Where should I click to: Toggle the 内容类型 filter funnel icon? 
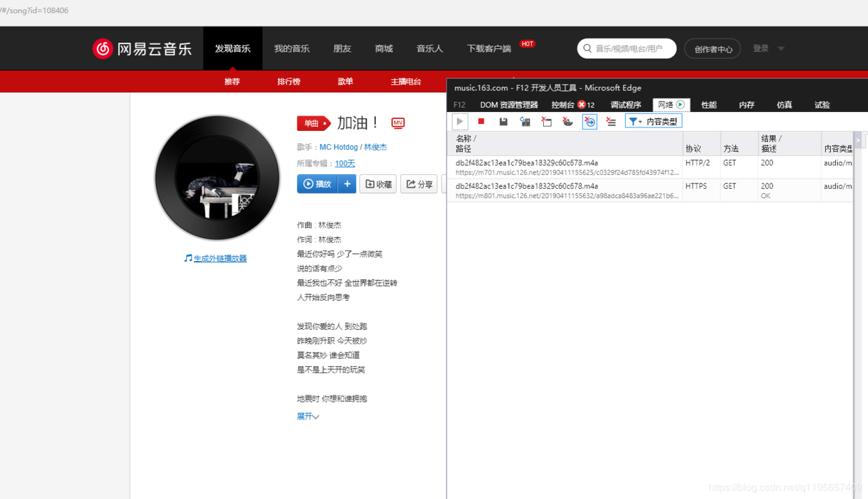(x=633, y=120)
